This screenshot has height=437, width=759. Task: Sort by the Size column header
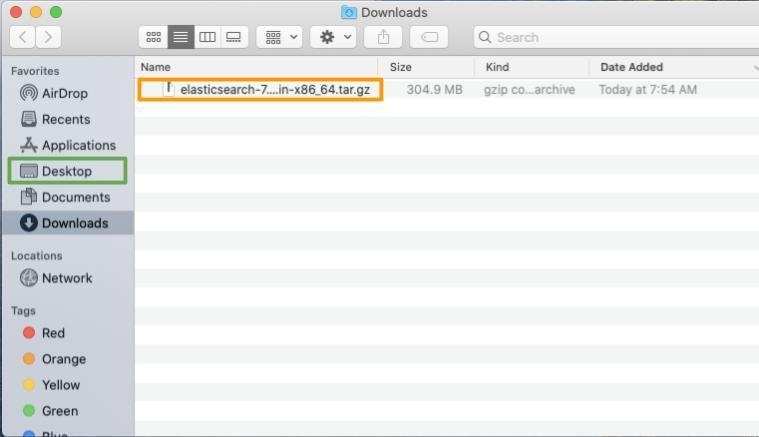(x=401, y=67)
